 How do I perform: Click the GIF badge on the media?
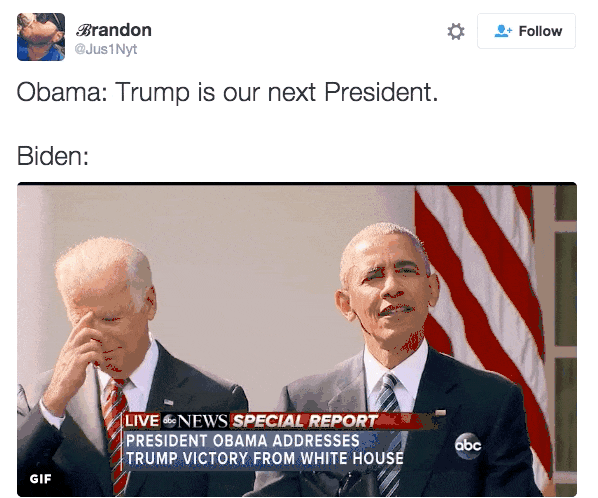(40, 479)
